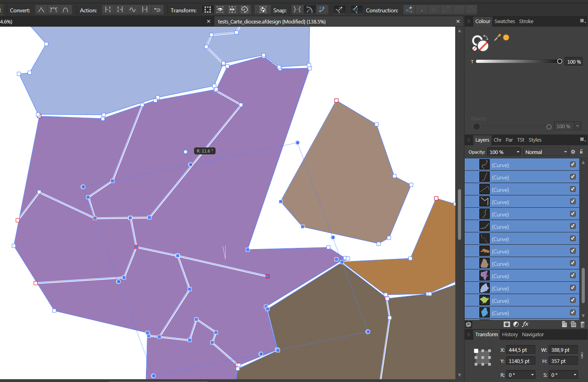Convert node to Smooth
Image resolution: width=588 pixels, height=382 pixels.
53,10
